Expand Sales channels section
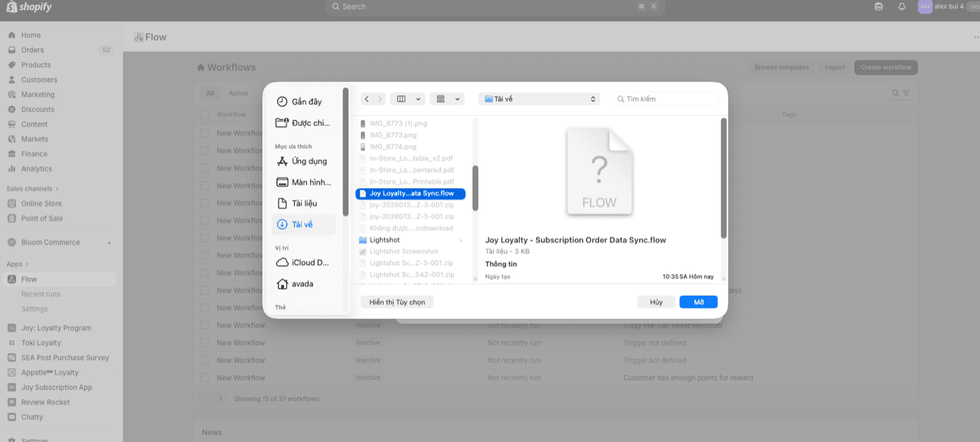The width and height of the screenshot is (980, 442). [x=32, y=188]
